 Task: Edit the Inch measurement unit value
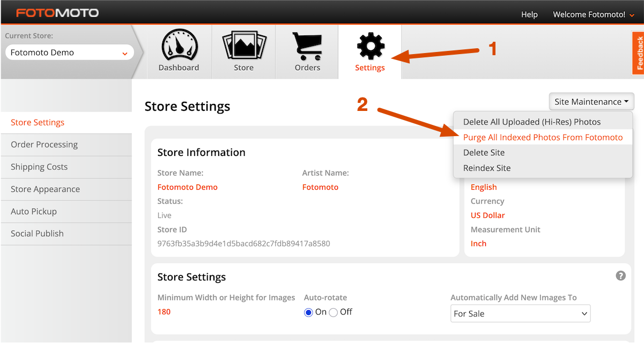point(478,243)
